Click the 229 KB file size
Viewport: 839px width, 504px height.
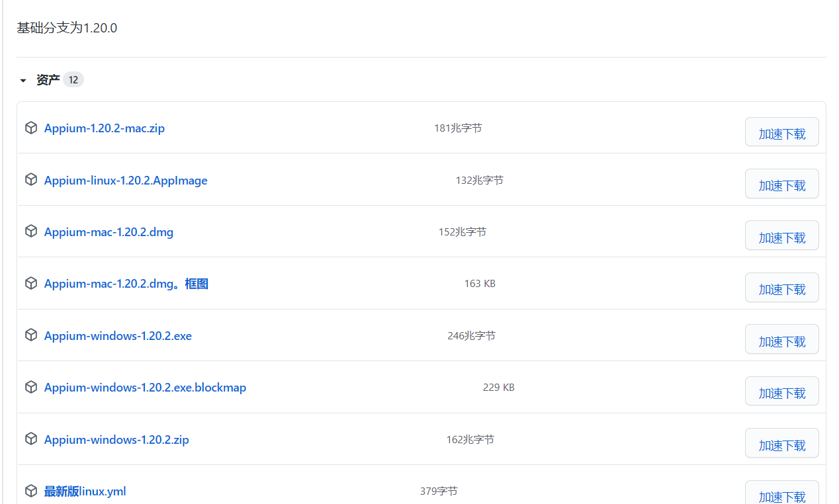(x=498, y=387)
